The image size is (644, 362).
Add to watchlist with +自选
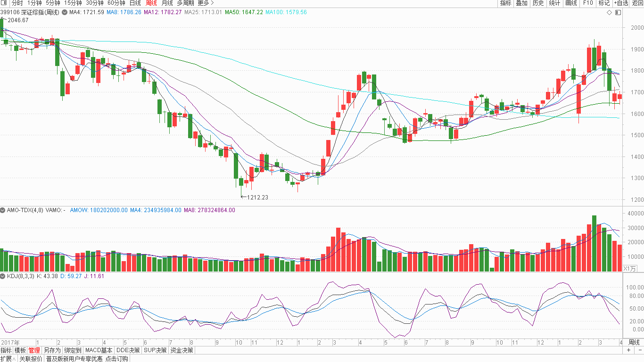click(621, 3)
